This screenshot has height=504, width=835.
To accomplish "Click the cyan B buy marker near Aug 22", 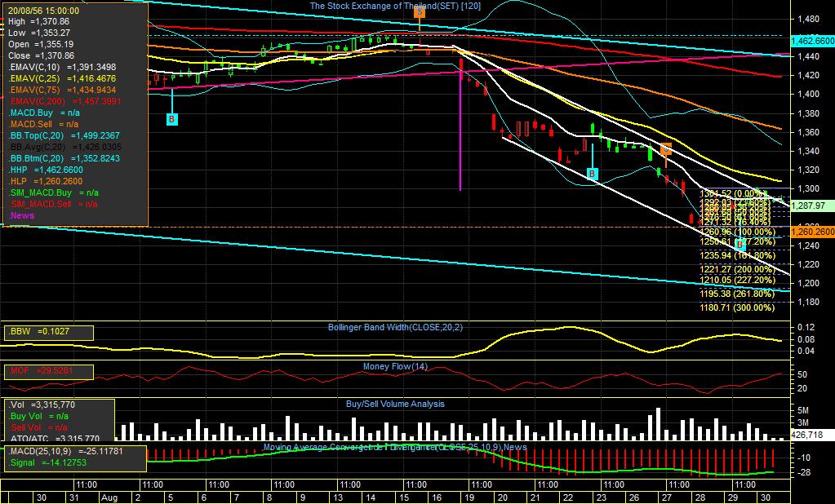I will [592, 174].
